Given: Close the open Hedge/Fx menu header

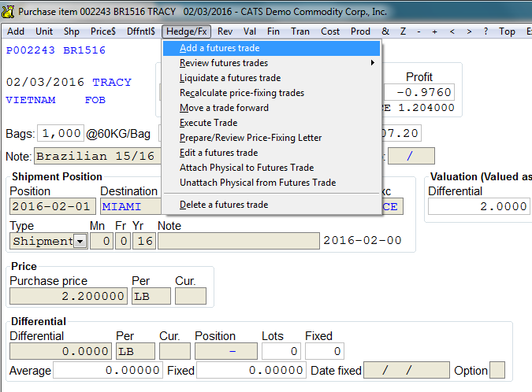Looking at the screenshot, I should [187, 31].
